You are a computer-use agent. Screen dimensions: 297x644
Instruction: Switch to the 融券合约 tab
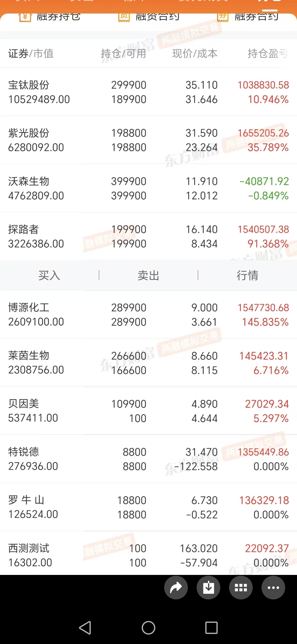pyautogui.click(x=248, y=17)
